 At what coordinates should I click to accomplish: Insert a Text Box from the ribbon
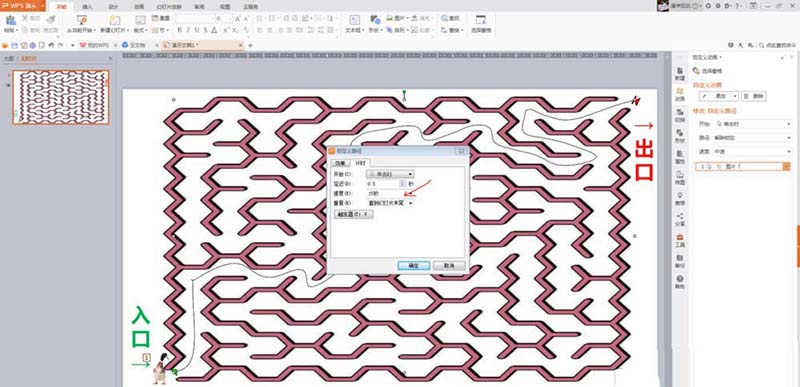355,20
